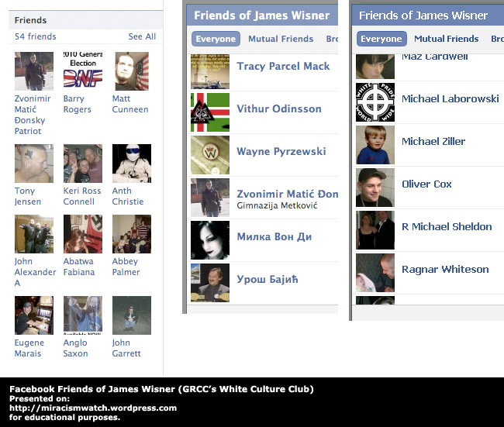Select Everyone tab in middle friends dialog
504x427 pixels.
(x=216, y=39)
